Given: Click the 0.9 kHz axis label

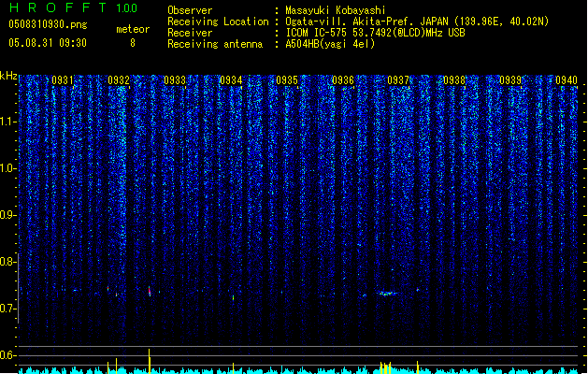Looking at the screenshot, I should [7, 215].
